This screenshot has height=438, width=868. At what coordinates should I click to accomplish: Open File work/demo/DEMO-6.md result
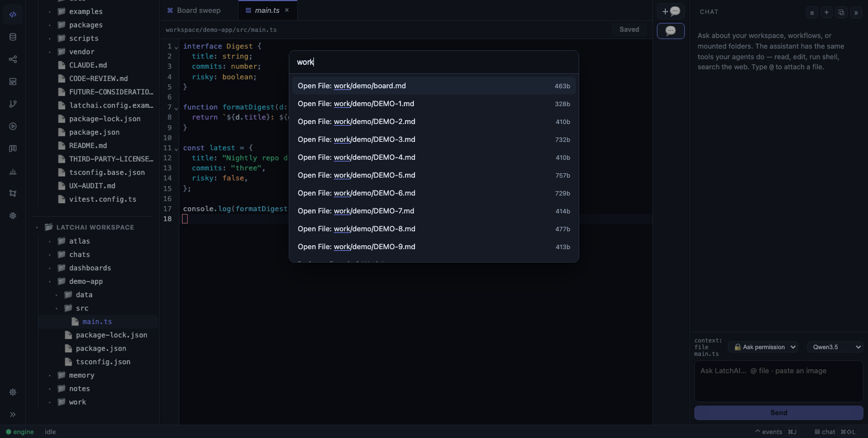(433, 193)
